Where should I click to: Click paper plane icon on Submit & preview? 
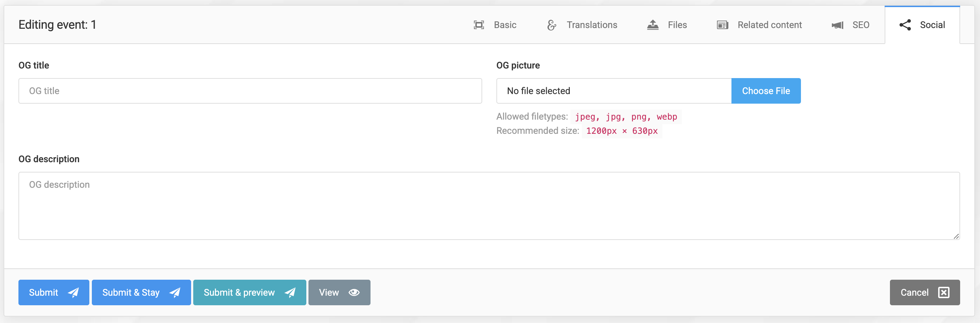[290, 292]
